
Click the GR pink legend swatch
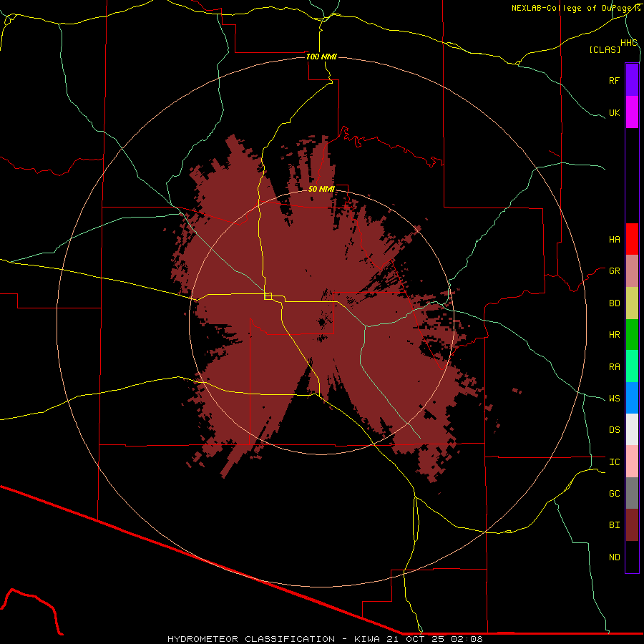[632, 271]
